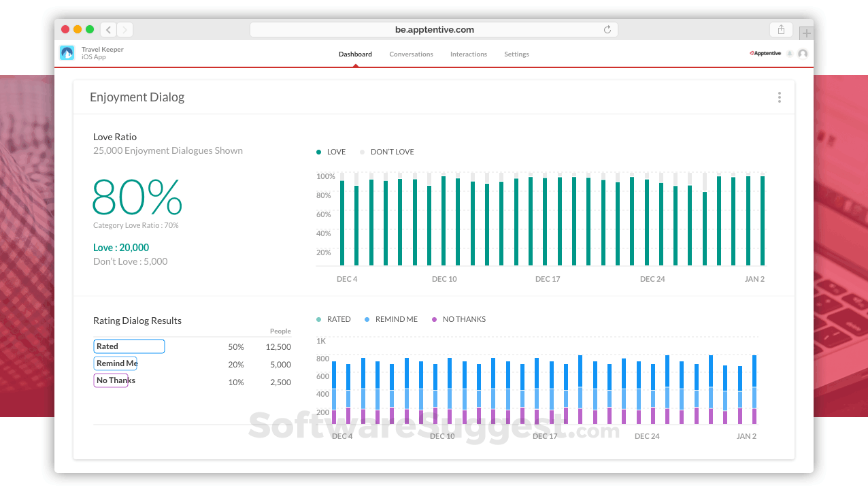Expand the Remind Me row
868x492 pixels.
(x=115, y=363)
